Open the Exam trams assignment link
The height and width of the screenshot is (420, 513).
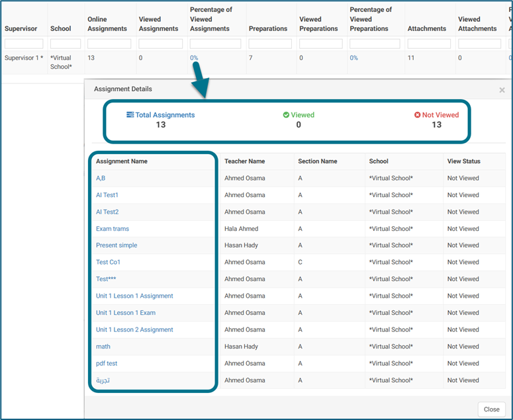[x=113, y=229]
